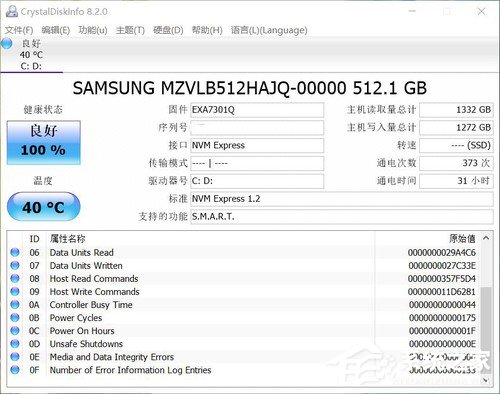Click the interface field NVM Express
Screen dimensions: 500x394
(x=257, y=145)
